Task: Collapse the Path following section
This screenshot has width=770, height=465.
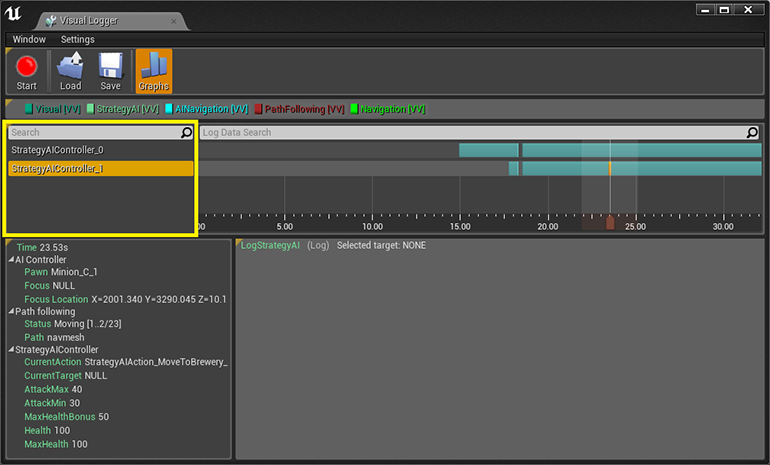Action: click(x=11, y=311)
